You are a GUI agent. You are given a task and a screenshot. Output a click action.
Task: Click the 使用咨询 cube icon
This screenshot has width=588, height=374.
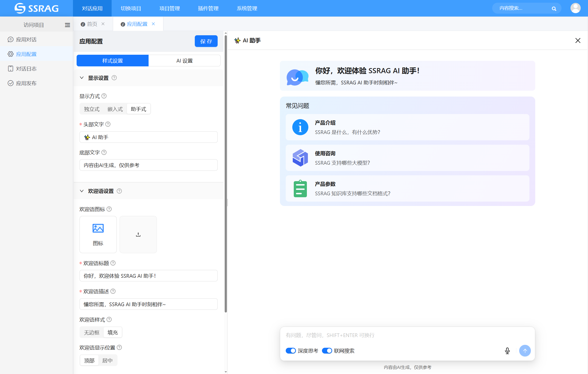[x=300, y=158]
